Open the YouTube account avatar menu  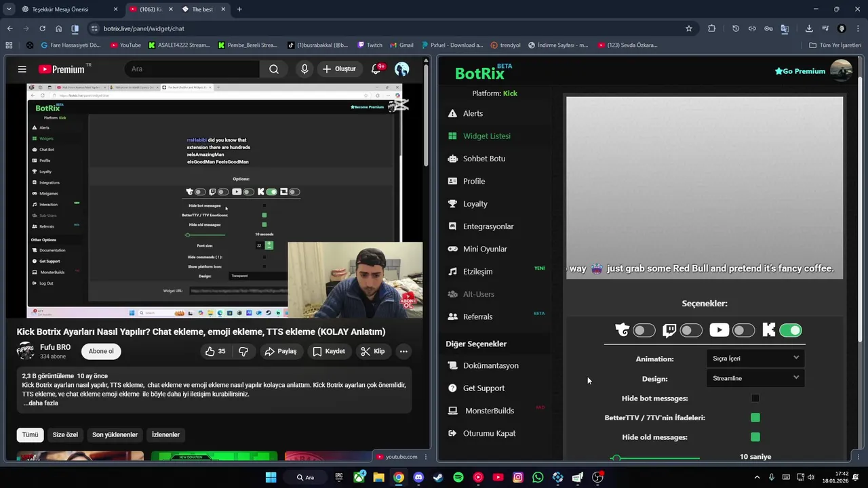pos(402,69)
